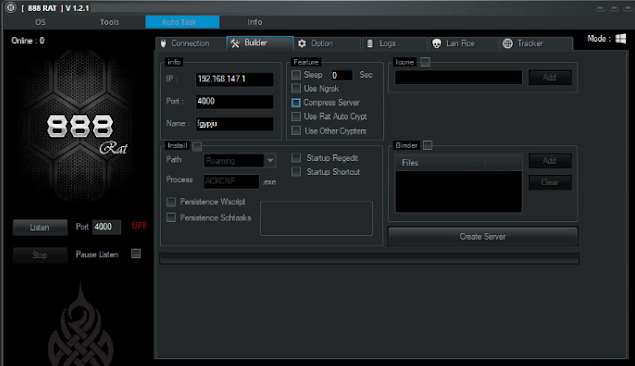
Task: Click the IP field showing 192.168.147.1
Action: pos(234,79)
